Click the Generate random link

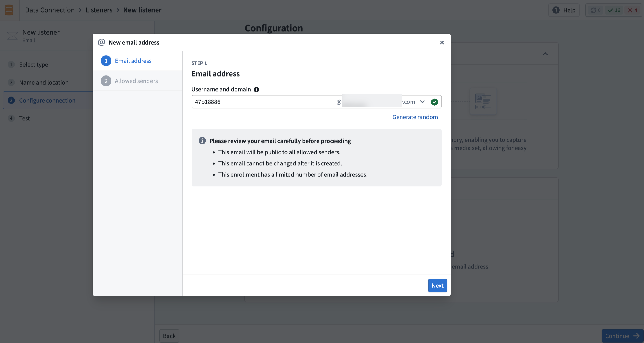click(415, 117)
